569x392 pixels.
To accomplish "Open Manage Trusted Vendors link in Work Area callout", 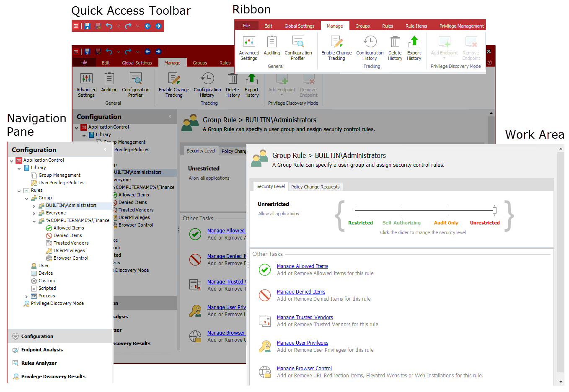I will coord(305,317).
